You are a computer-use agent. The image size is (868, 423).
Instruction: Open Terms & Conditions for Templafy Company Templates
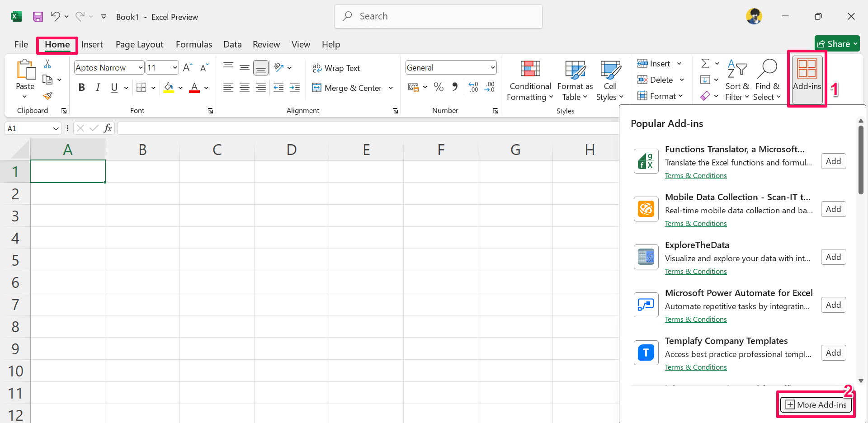pyautogui.click(x=696, y=367)
